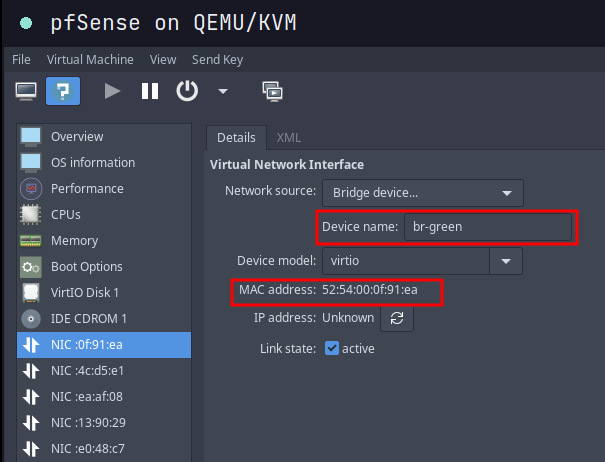Open the Send Key menu
The height and width of the screenshot is (462, 605).
[218, 60]
